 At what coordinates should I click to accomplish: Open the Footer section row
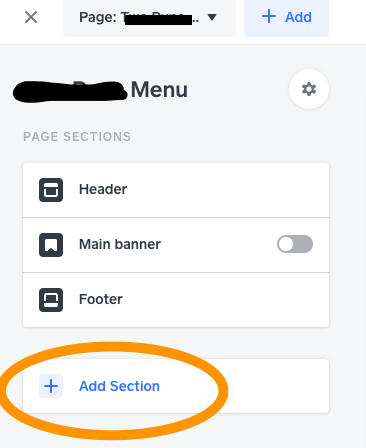[176, 300]
